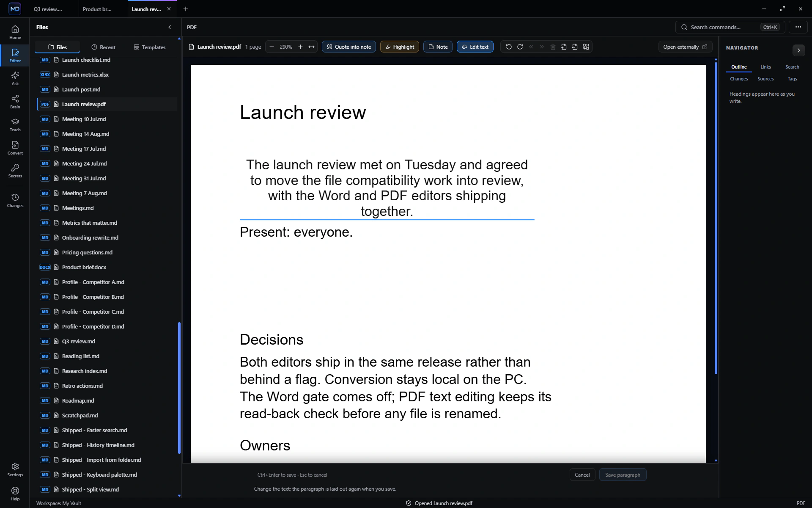Zoom out of the PDF

point(272,47)
